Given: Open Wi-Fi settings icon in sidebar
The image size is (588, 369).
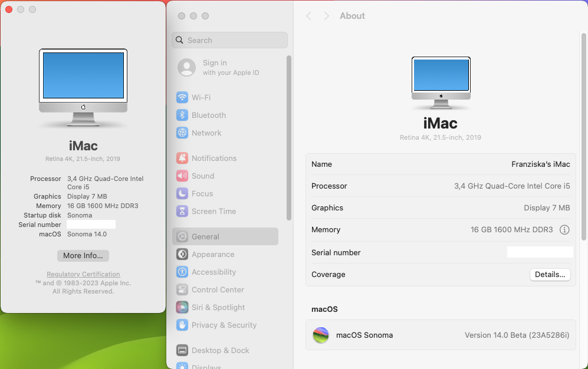Looking at the screenshot, I should click(x=182, y=97).
